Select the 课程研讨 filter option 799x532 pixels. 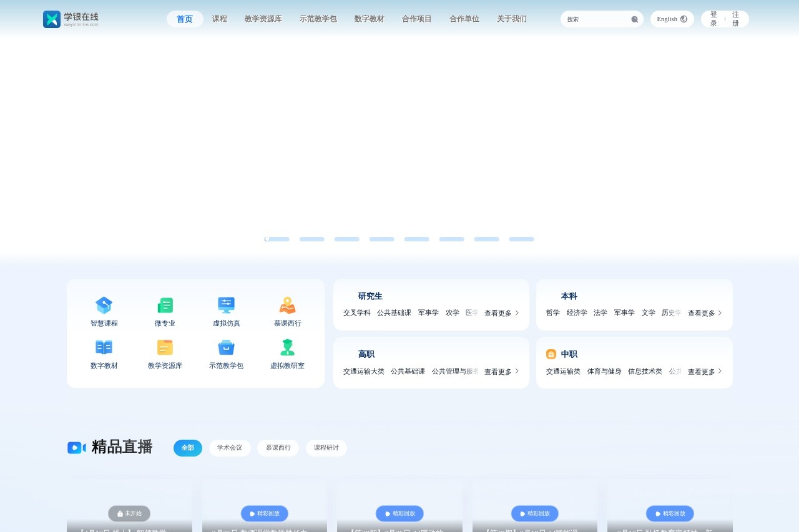point(326,448)
